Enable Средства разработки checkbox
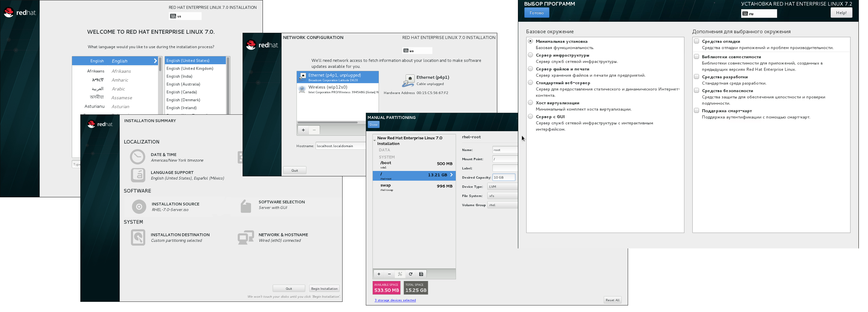 click(697, 77)
